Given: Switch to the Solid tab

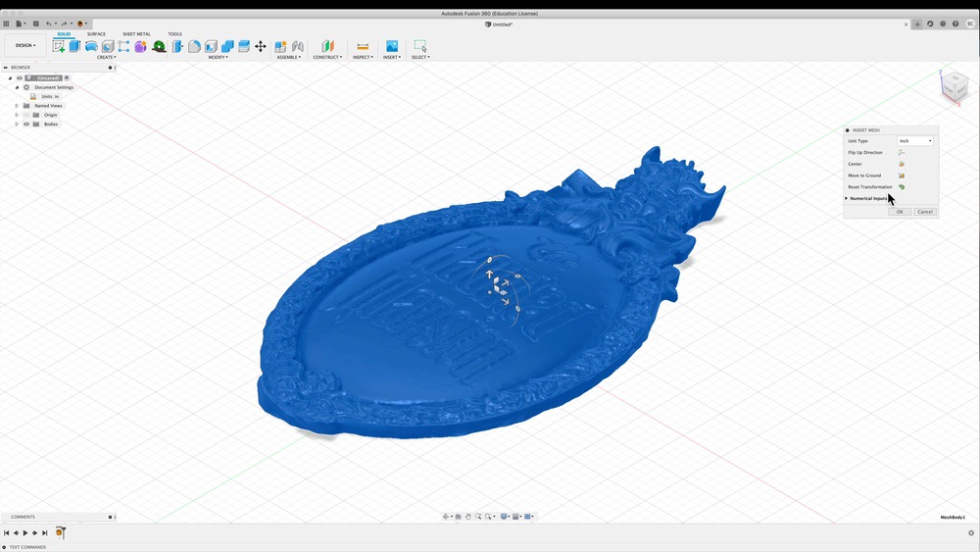Looking at the screenshot, I should click(64, 34).
